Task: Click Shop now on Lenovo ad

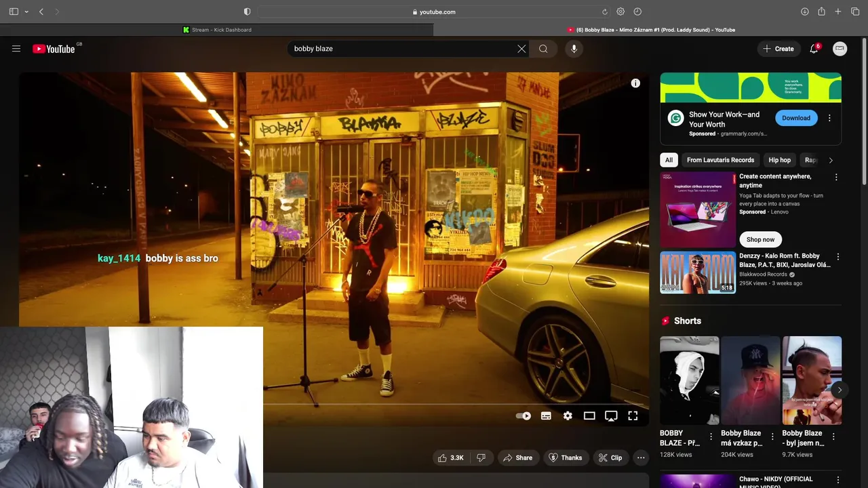Action: [x=760, y=239]
